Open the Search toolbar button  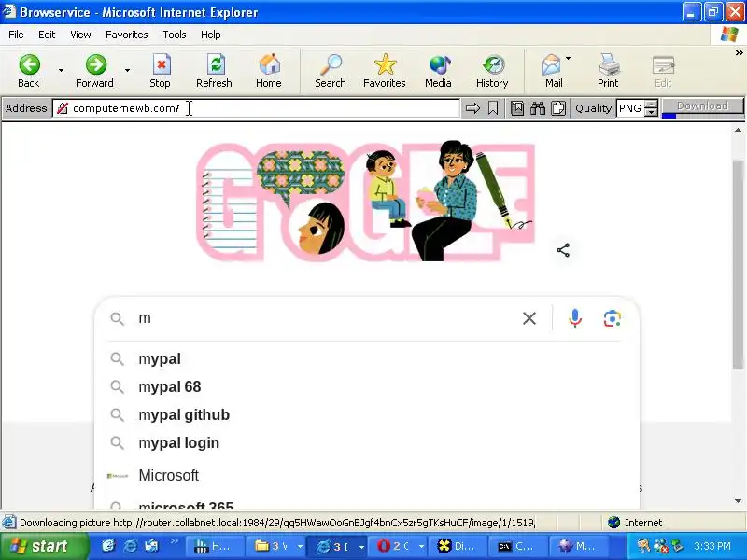pyautogui.click(x=331, y=71)
